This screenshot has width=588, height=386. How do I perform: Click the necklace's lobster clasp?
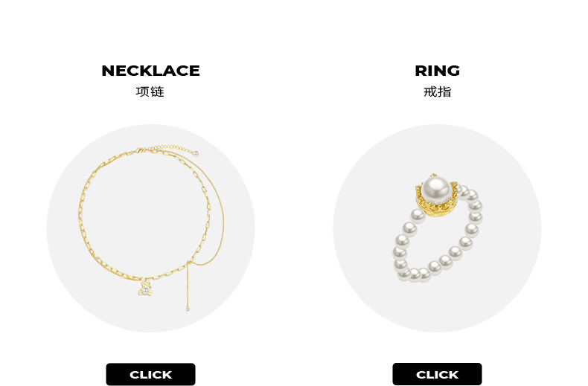tap(141, 150)
